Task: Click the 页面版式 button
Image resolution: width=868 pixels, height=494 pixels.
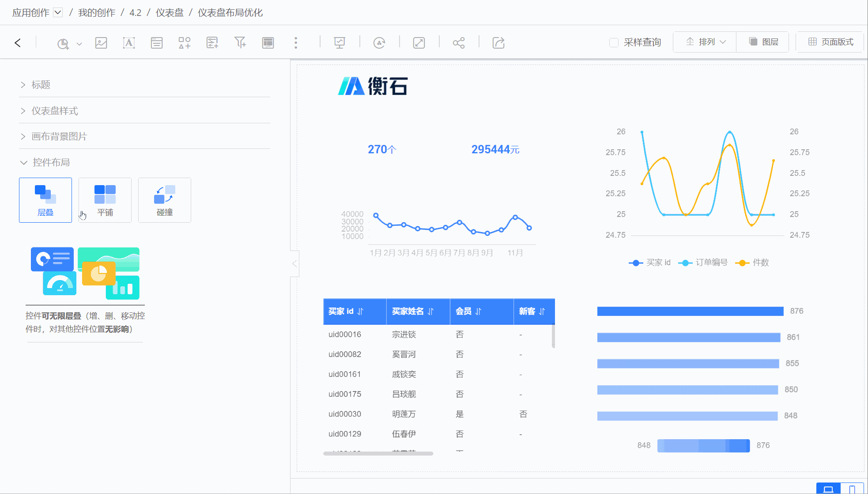Action: (830, 42)
